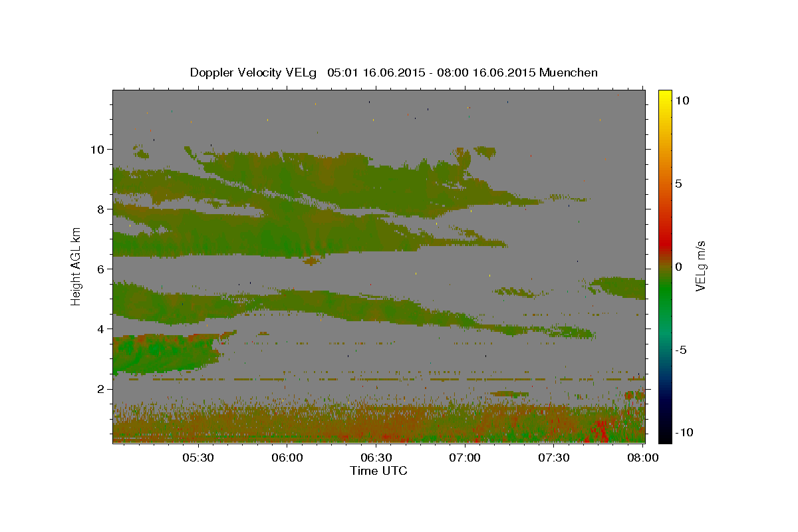Screen dimensions: 798x532
Task: Click the colorbar value 5 label
Action: tap(678, 184)
